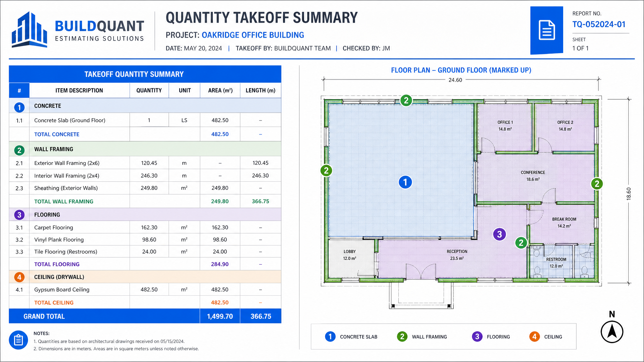Image resolution: width=644 pixels, height=362 pixels.
Task: Click the grand total area 1,499.70
Action: tap(220, 316)
